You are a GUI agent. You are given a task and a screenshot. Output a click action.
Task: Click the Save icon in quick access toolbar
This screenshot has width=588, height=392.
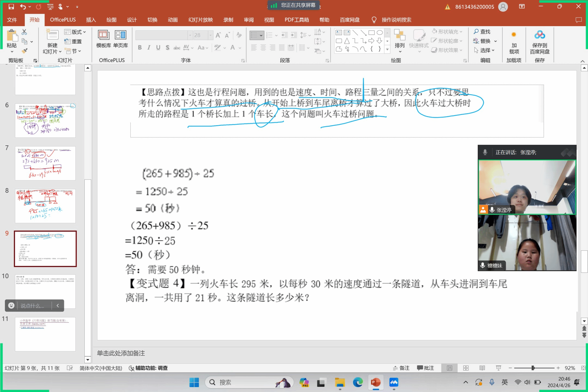point(11,6)
